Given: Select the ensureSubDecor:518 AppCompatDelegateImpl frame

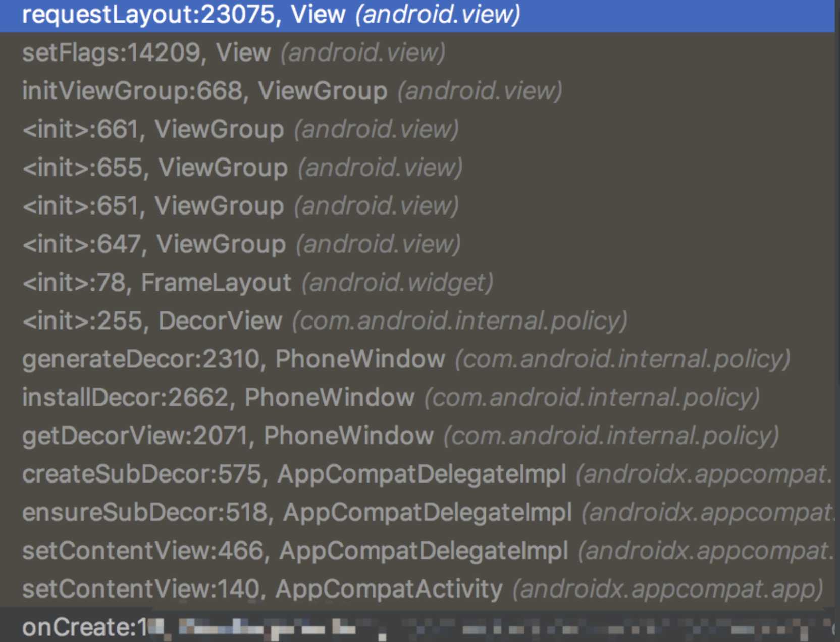Looking at the screenshot, I should (x=417, y=513).
